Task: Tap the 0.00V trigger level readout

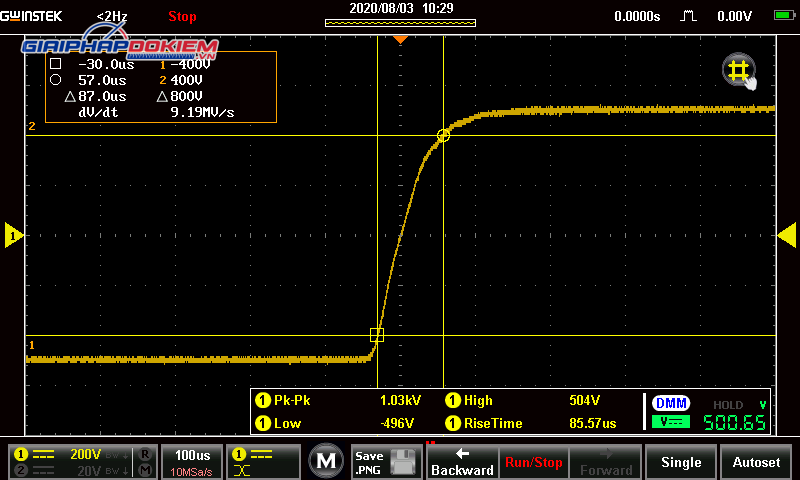Action: [x=734, y=16]
